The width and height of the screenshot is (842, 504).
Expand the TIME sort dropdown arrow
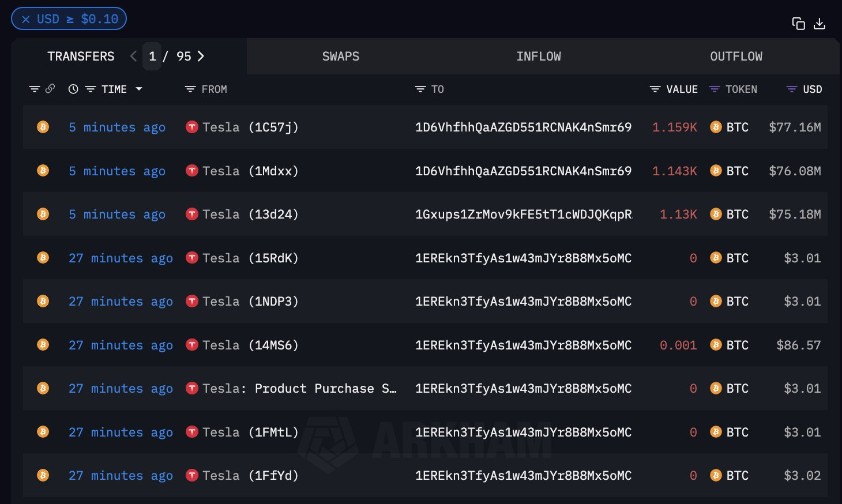click(x=139, y=89)
